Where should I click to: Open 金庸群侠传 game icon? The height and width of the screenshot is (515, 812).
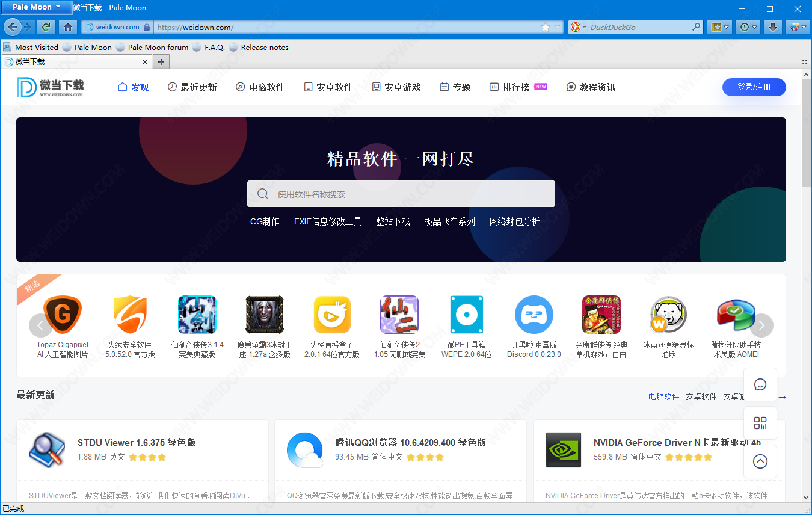click(x=601, y=315)
